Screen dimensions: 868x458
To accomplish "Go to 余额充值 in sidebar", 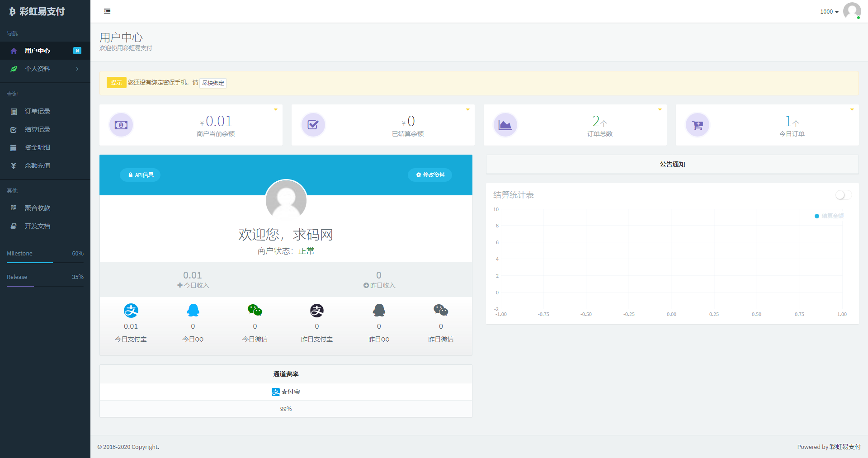I will pos(38,165).
